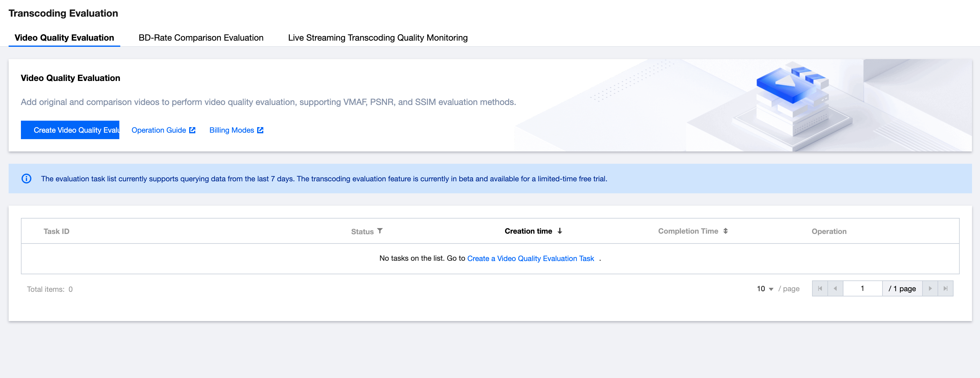
Task: Jump to the last page arrow
Action: click(945, 288)
